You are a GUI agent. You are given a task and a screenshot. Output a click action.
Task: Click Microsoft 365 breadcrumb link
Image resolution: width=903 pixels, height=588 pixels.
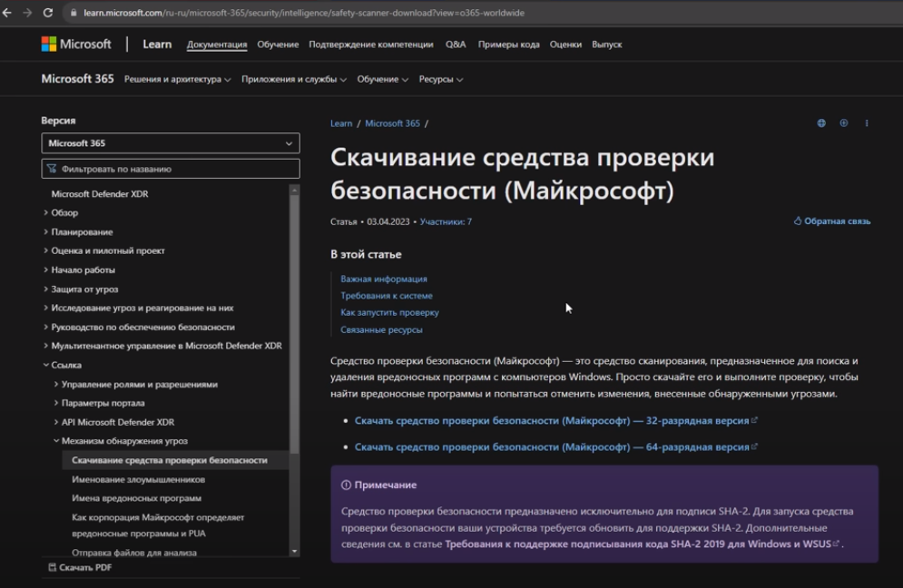392,123
